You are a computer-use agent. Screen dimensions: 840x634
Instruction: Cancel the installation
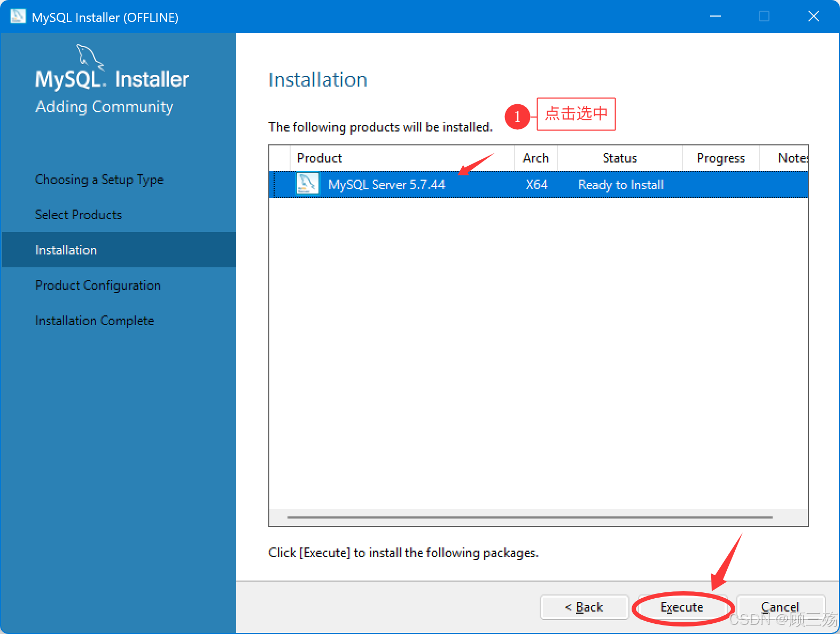pos(780,607)
